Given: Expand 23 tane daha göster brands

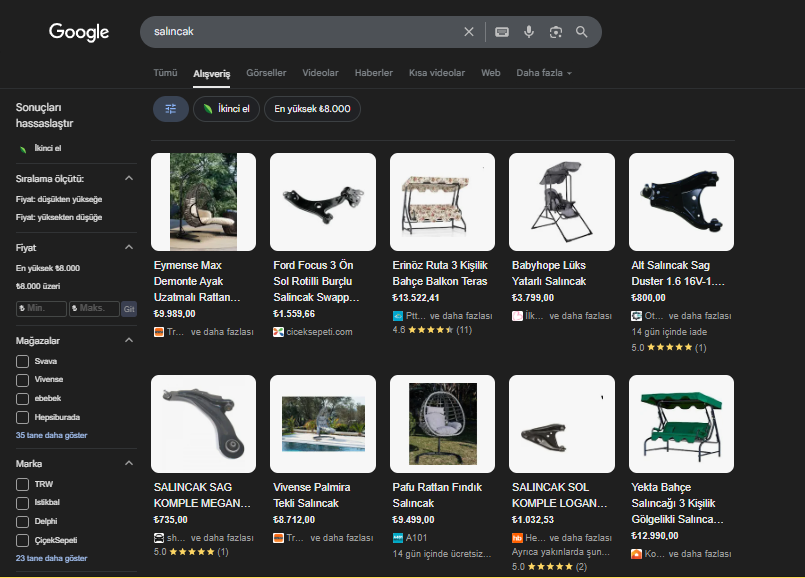Looking at the screenshot, I should click(x=51, y=558).
